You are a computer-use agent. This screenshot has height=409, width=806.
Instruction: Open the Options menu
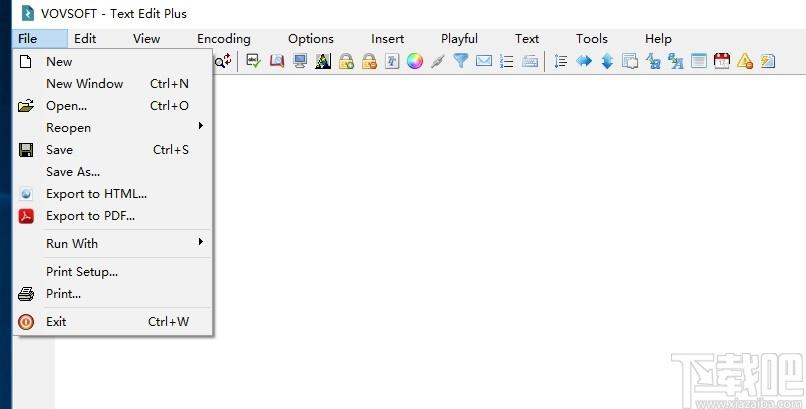[310, 39]
